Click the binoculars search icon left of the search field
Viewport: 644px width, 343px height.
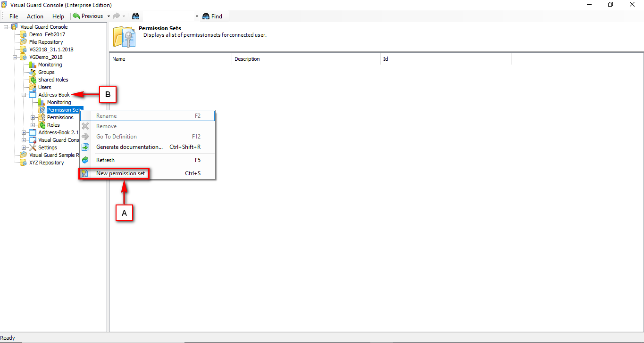[x=135, y=16]
